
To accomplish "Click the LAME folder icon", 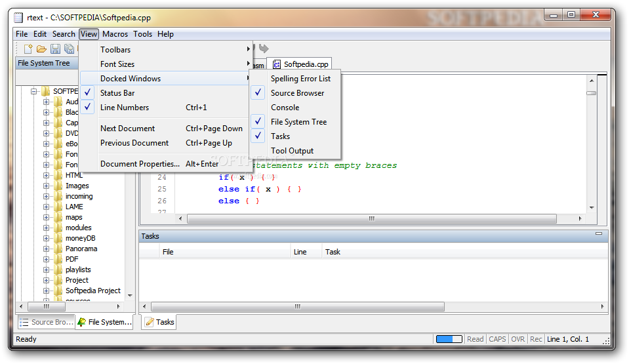I will (x=58, y=207).
